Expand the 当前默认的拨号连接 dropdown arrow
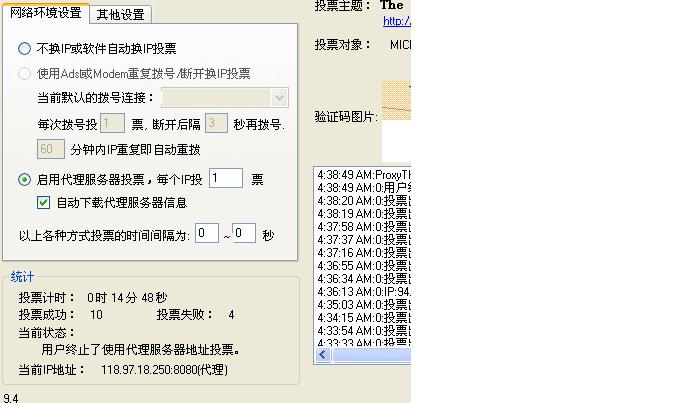Image resolution: width=683 pixels, height=403 pixels. coord(279,97)
